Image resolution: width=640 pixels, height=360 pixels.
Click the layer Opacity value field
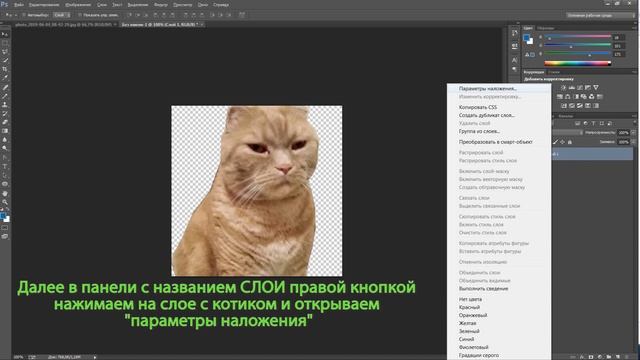623,133
